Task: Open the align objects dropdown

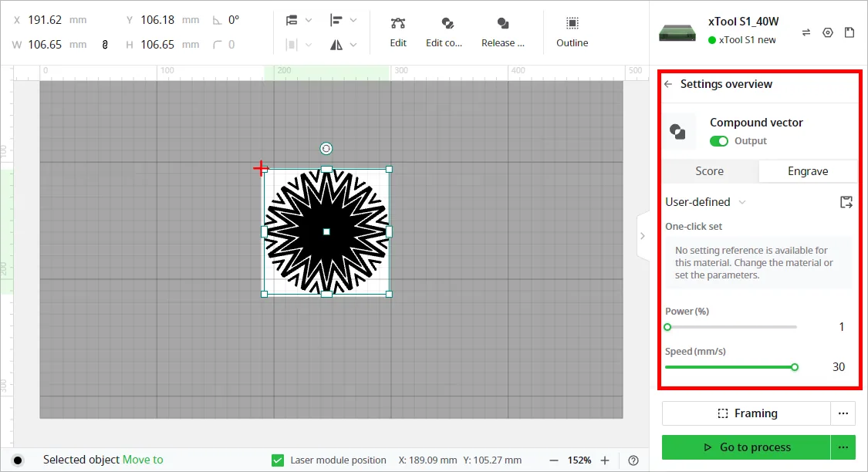Action: pos(343,21)
